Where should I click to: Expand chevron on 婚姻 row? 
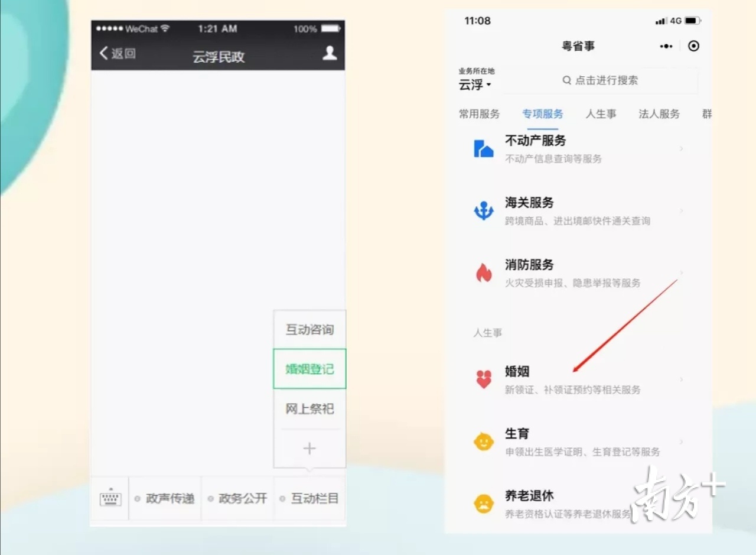[x=681, y=379]
